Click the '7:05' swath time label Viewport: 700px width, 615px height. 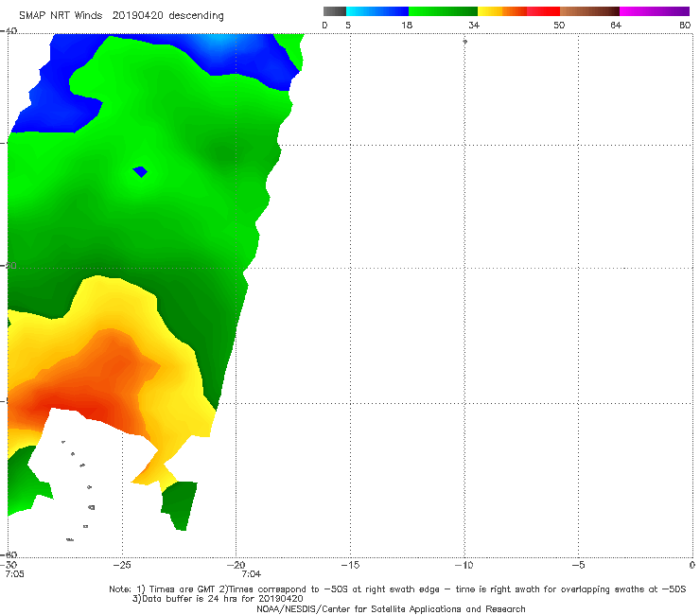click(x=15, y=574)
